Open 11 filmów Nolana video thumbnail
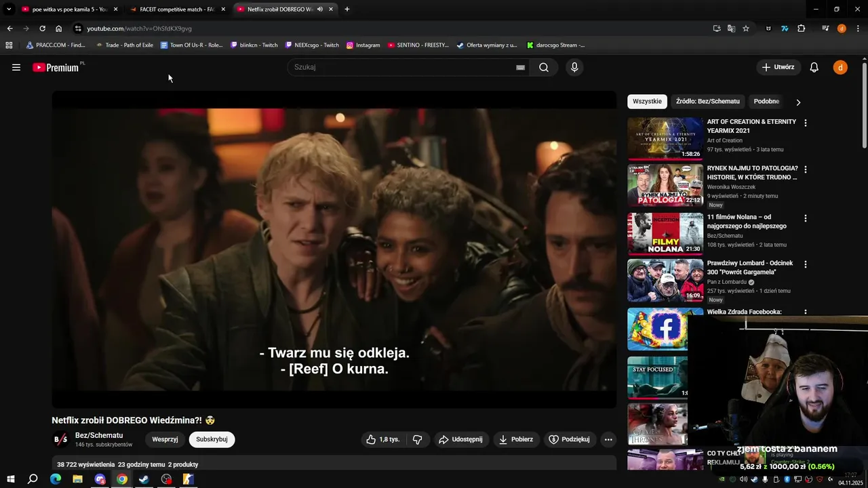 tap(665, 234)
